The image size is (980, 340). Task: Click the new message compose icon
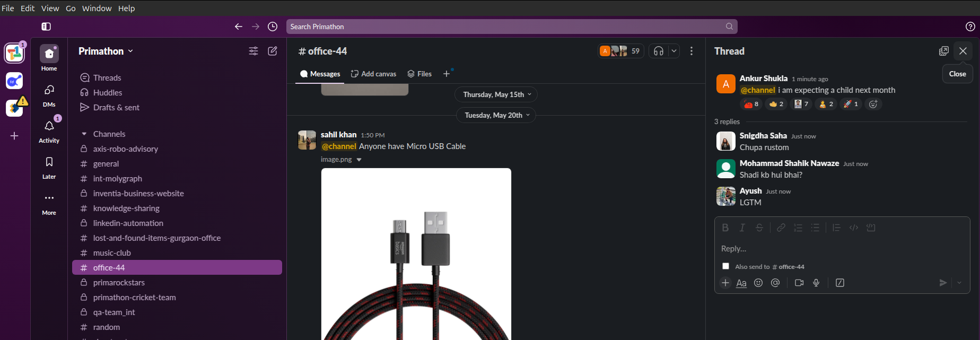pyautogui.click(x=273, y=51)
